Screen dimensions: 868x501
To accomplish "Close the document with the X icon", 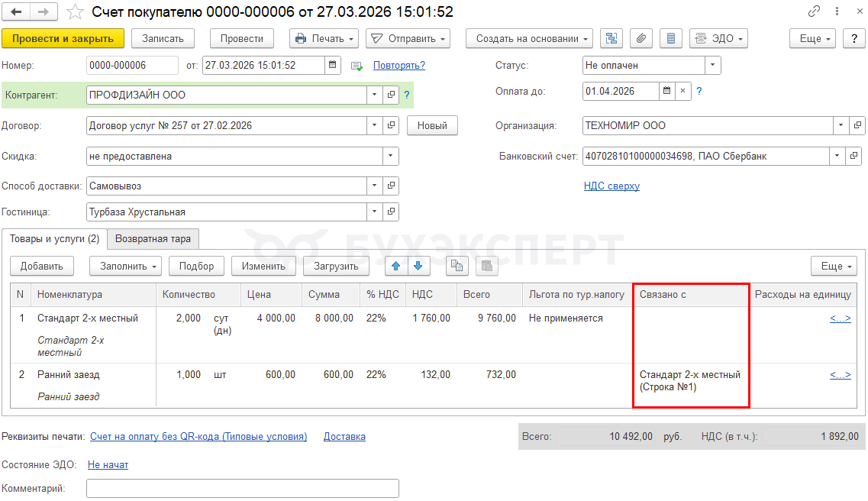I will [860, 11].
